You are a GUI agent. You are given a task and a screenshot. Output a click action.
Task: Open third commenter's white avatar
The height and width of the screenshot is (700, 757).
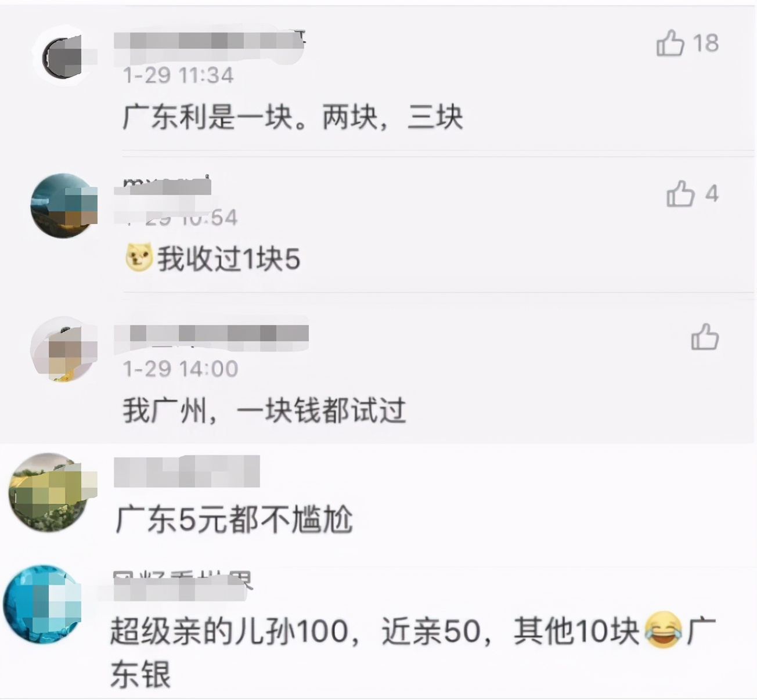click(x=64, y=349)
